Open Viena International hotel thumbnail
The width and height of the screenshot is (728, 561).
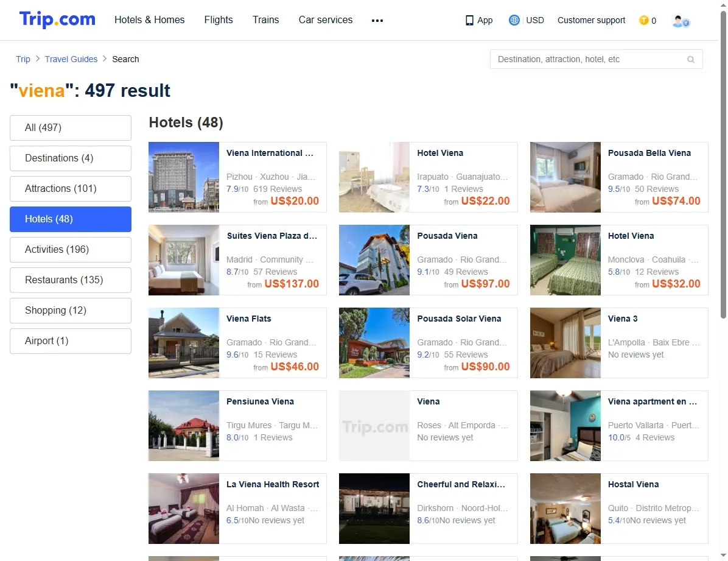click(x=184, y=177)
